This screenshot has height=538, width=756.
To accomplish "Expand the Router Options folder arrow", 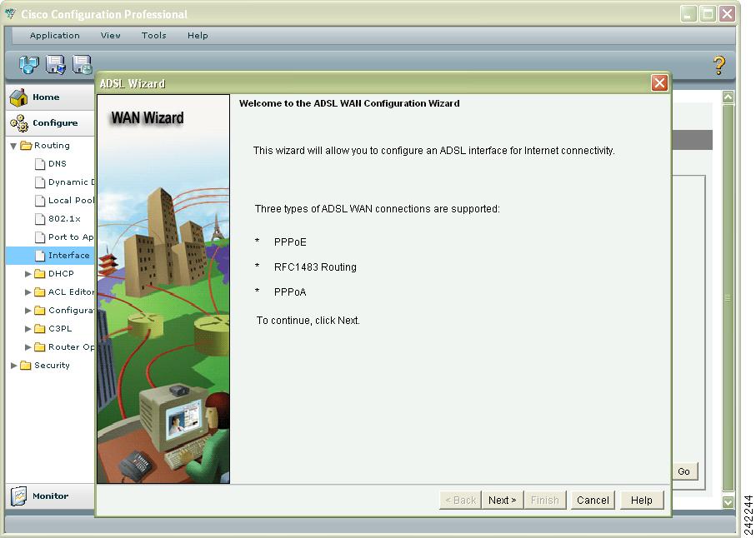I will [x=28, y=347].
